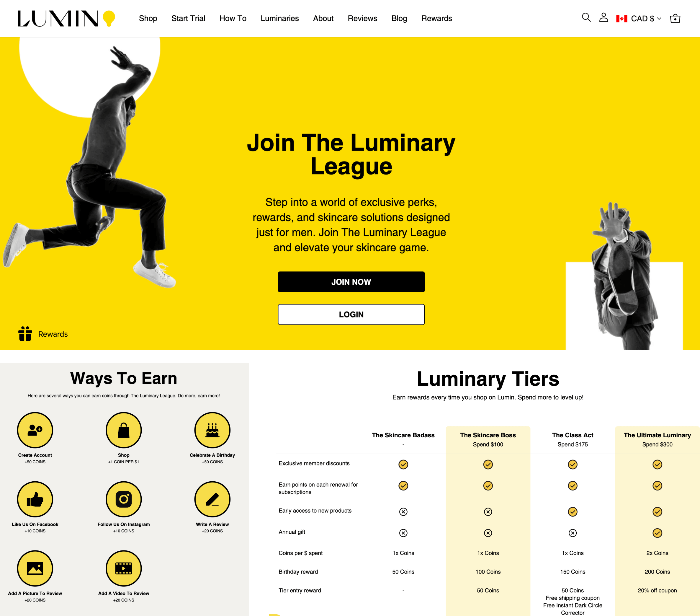The height and width of the screenshot is (616, 700).
Task: Click the Shop menu item
Action: click(147, 17)
